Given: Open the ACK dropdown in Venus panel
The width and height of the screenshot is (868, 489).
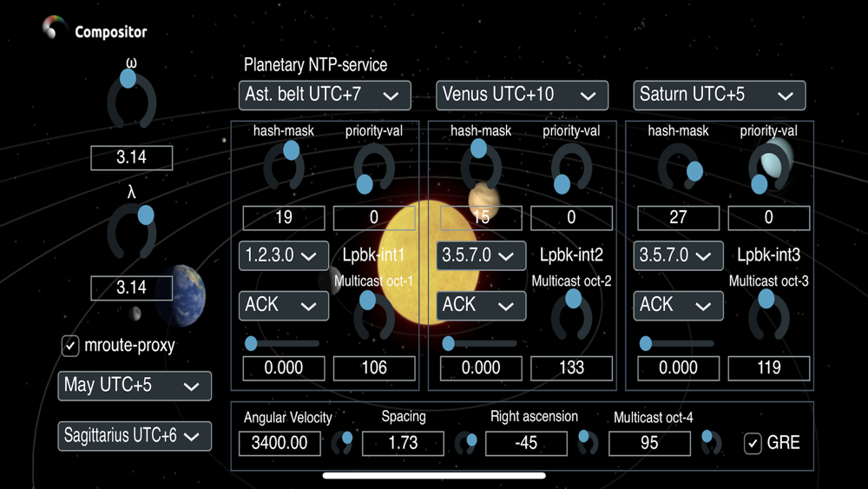Looking at the screenshot, I should [x=481, y=306].
